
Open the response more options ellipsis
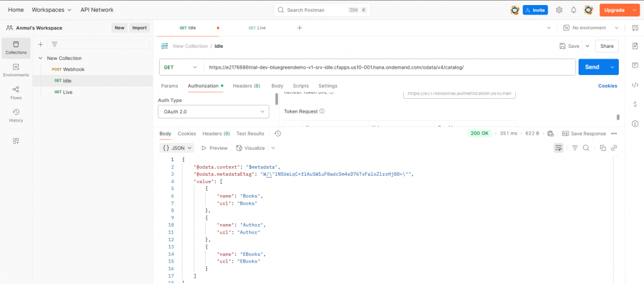(x=614, y=133)
